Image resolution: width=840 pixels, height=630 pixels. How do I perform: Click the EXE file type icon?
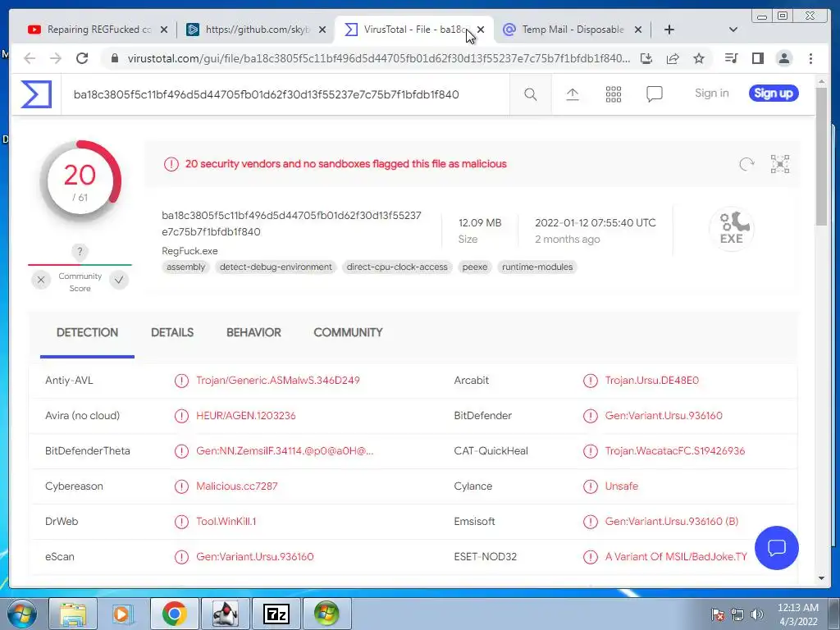tap(731, 229)
